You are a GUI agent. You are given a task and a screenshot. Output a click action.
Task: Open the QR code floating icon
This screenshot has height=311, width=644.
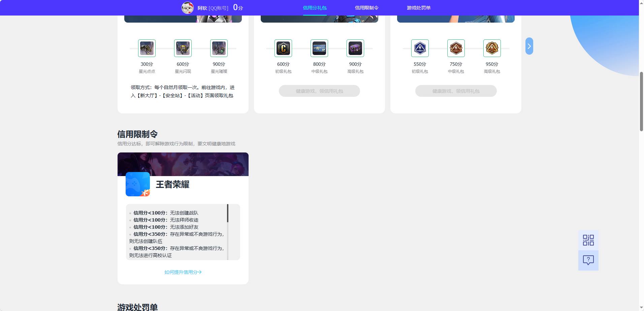coord(588,240)
